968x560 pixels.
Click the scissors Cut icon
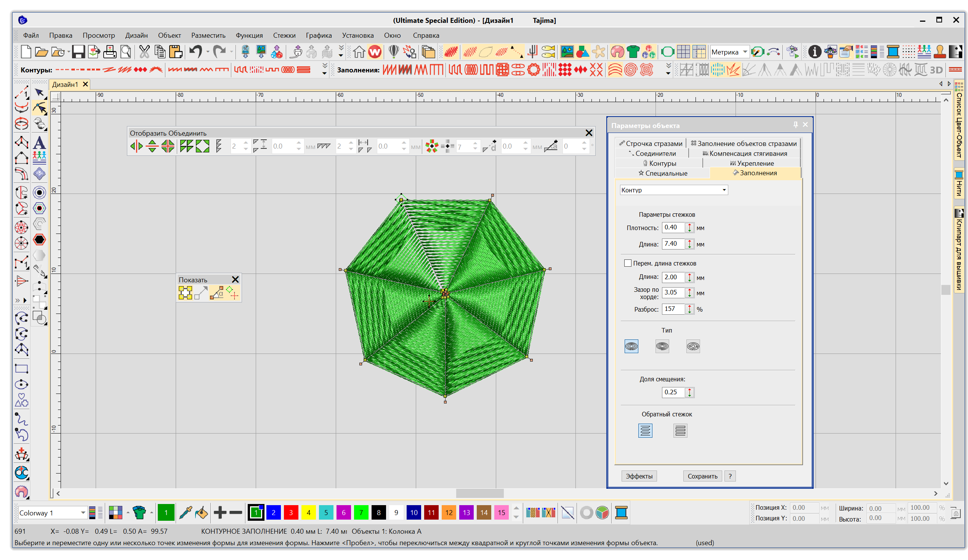[144, 52]
